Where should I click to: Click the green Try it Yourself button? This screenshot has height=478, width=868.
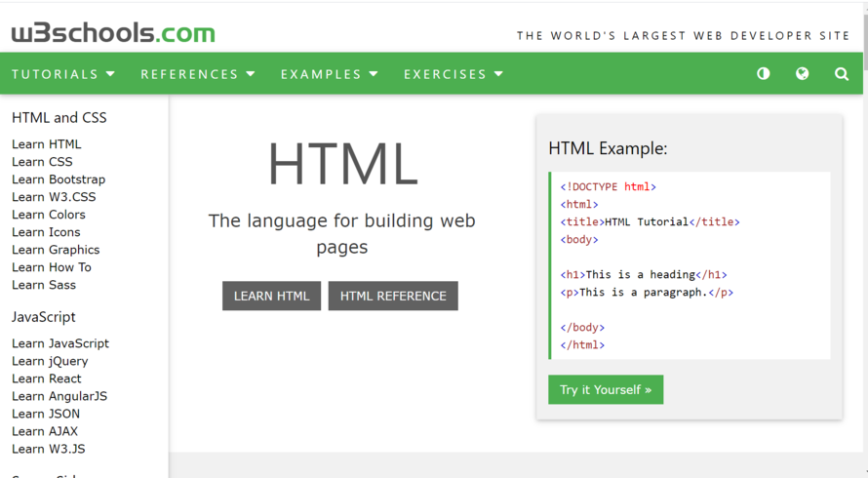coord(606,389)
